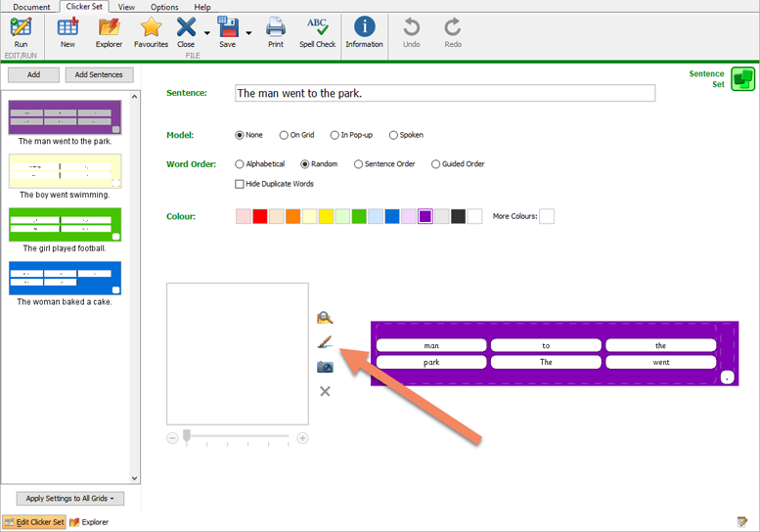Open the Information panel icon
760x532 pixels.
tap(364, 30)
